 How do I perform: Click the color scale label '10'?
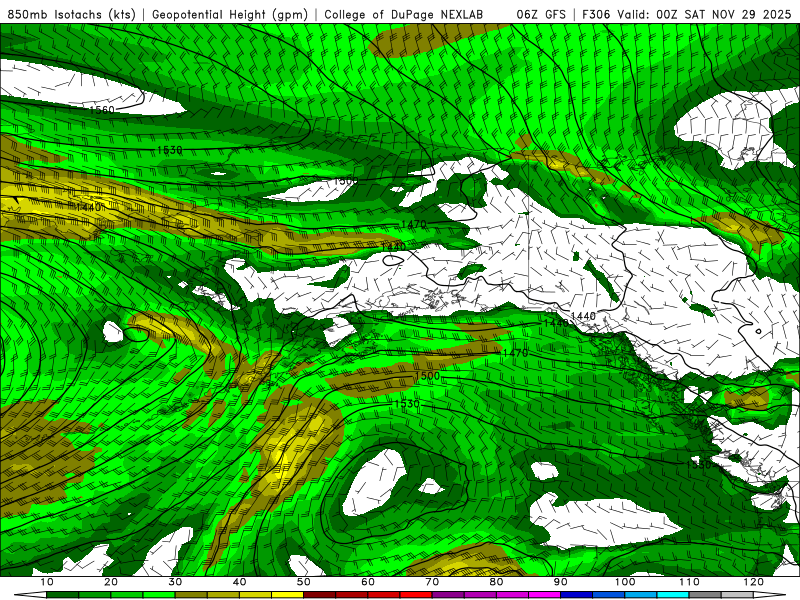46,582
